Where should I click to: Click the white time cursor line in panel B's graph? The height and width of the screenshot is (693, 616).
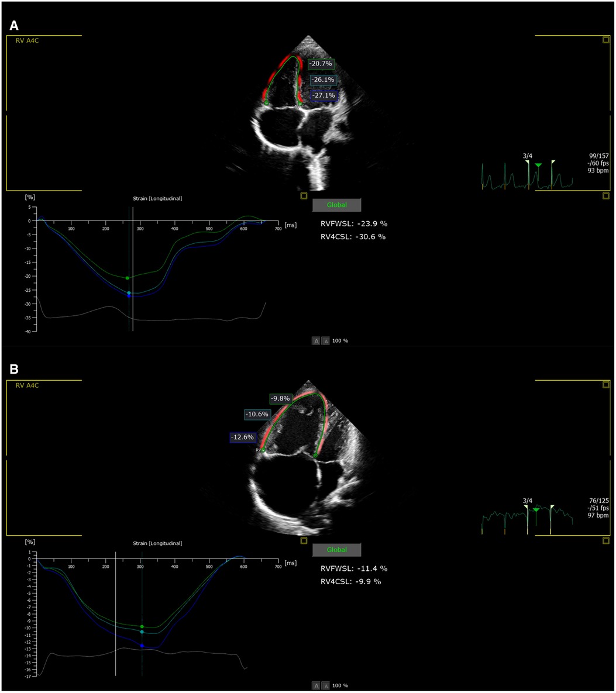pyautogui.click(x=115, y=613)
